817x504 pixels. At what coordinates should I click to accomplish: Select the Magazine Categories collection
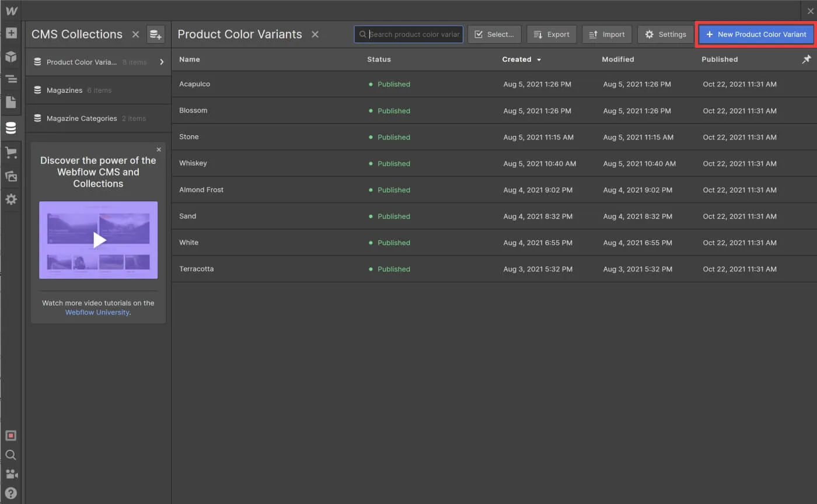click(x=98, y=118)
